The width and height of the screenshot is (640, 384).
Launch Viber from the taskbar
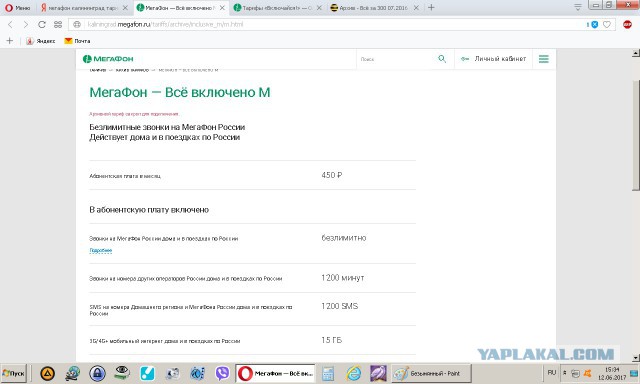pyautogui.click(x=222, y=373)
